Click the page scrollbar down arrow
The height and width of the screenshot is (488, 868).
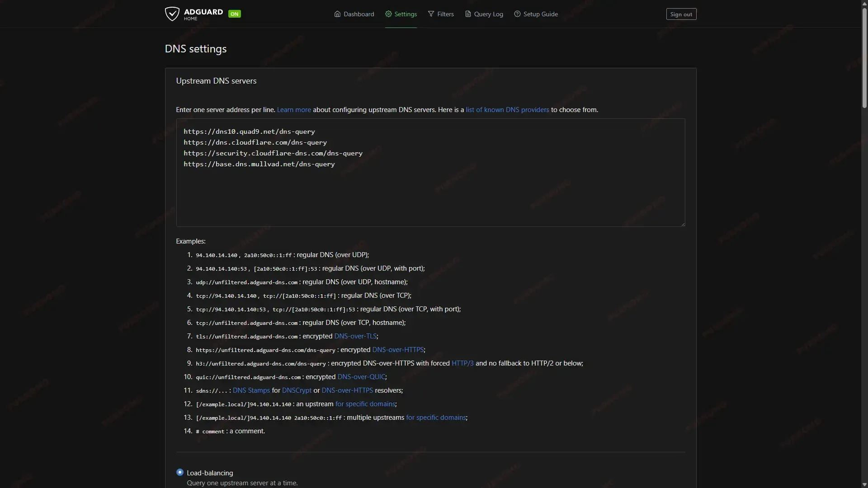pyautogui.click(x=864, y=485)
